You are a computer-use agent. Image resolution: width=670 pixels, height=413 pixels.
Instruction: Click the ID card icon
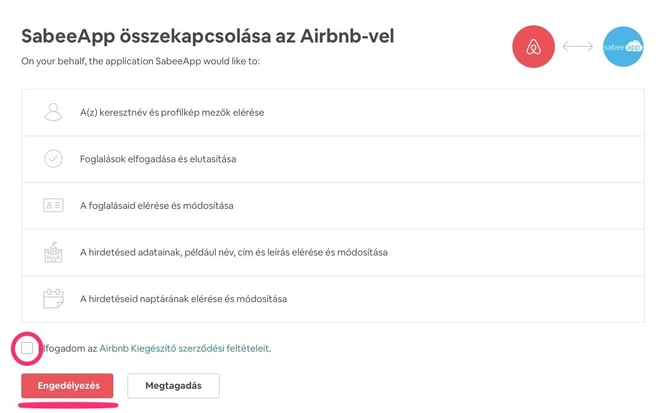click(x=53, y=205)
